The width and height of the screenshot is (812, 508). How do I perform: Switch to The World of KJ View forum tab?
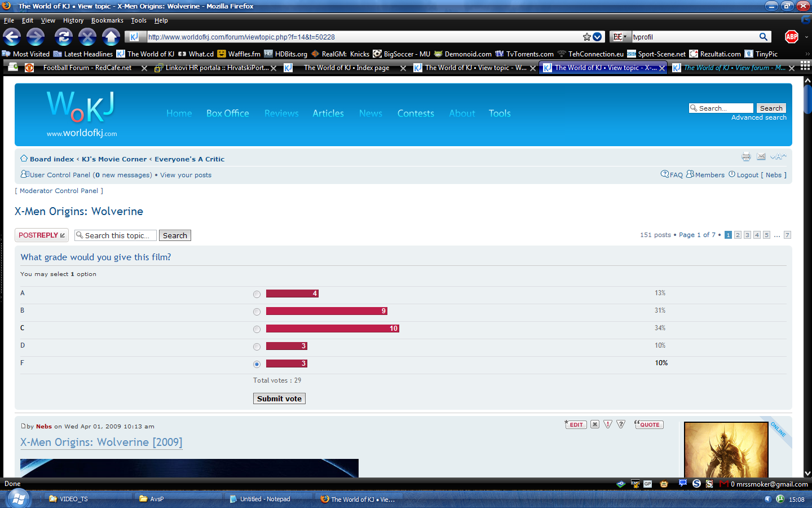734,68
